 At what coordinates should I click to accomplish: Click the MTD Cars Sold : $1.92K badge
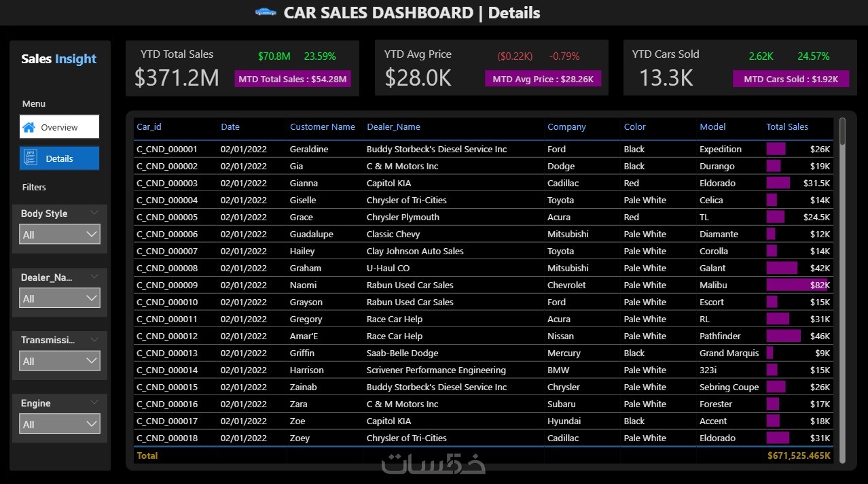pyautogui.click(x=791, y=79)
